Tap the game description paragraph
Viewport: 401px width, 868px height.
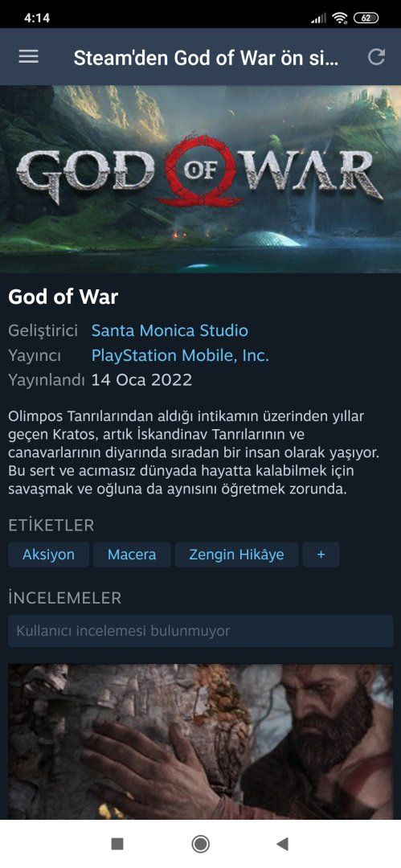194,452
